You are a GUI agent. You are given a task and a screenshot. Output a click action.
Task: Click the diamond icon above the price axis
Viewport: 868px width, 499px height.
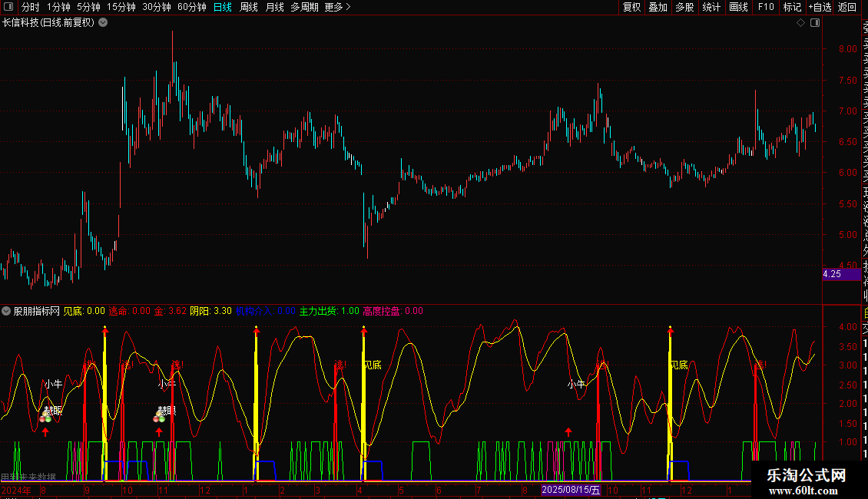pyautogui.click(x=800, y=23)
